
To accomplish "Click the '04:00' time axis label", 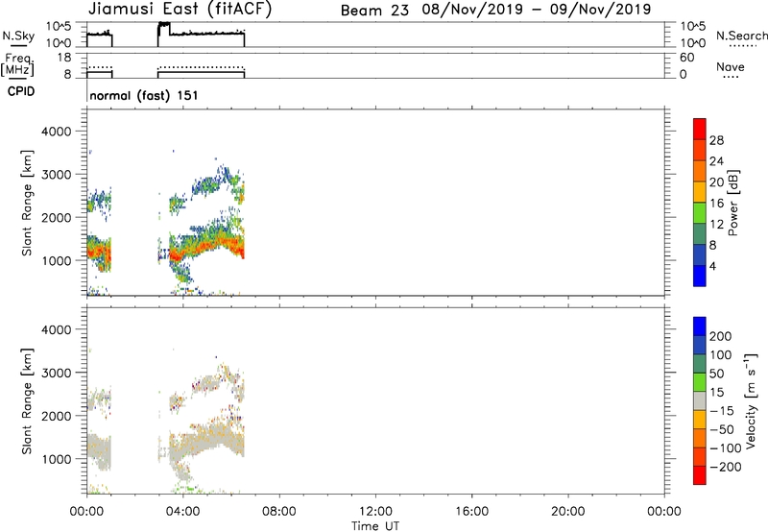I will tap(182, 512).
